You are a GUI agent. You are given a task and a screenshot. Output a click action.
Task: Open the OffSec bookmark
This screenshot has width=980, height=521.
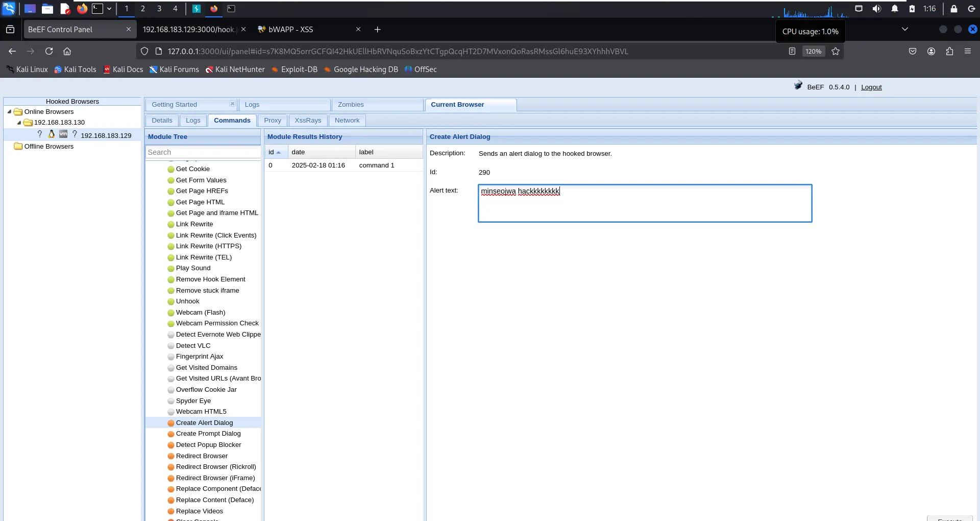tap(421, 69)
